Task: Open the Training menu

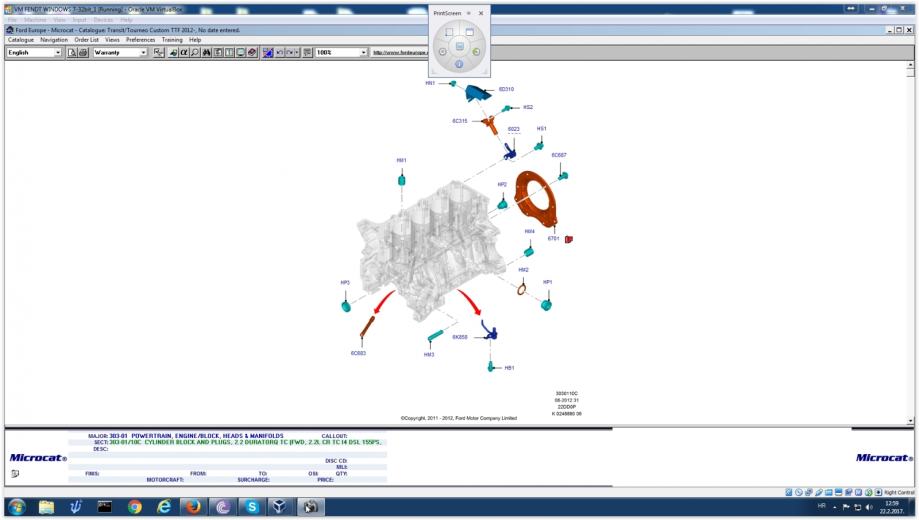Action: coord(172,40)
